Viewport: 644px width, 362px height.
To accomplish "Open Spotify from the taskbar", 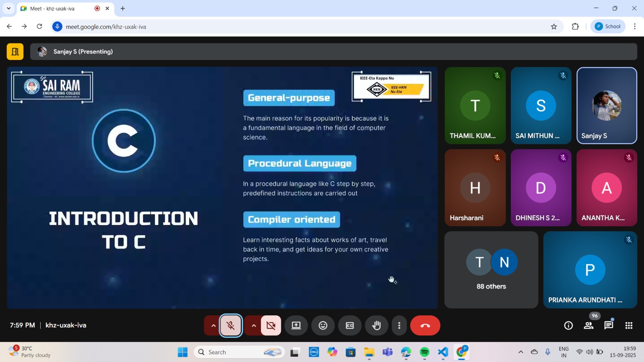I will click(x=425, y=352).
